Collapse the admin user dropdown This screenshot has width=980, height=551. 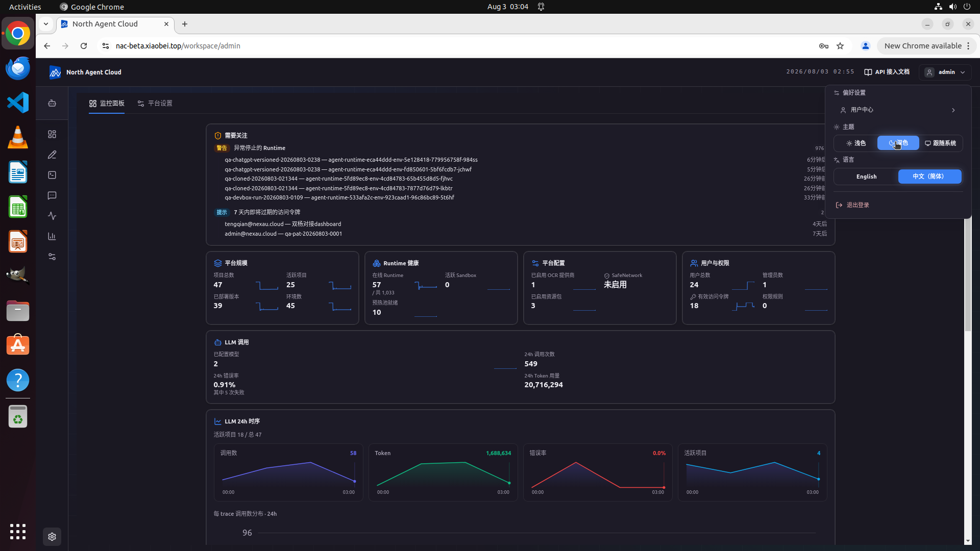(945, 72)
